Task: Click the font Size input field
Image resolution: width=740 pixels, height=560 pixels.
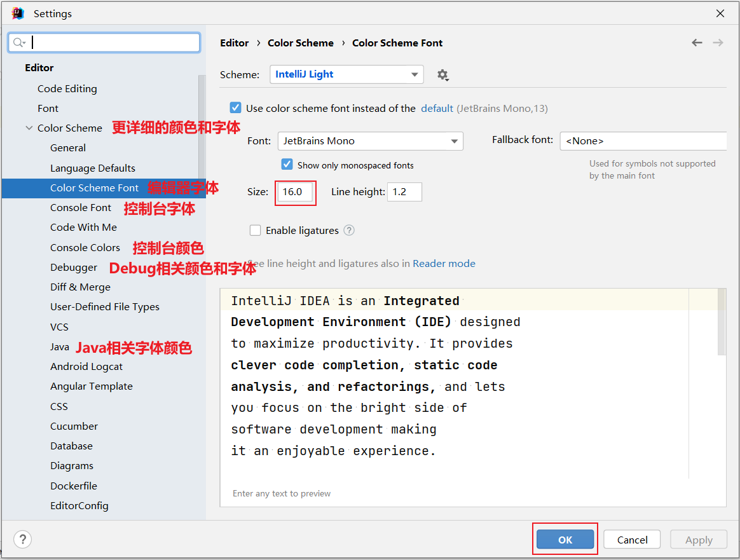Action: click(x=295, y=192)
